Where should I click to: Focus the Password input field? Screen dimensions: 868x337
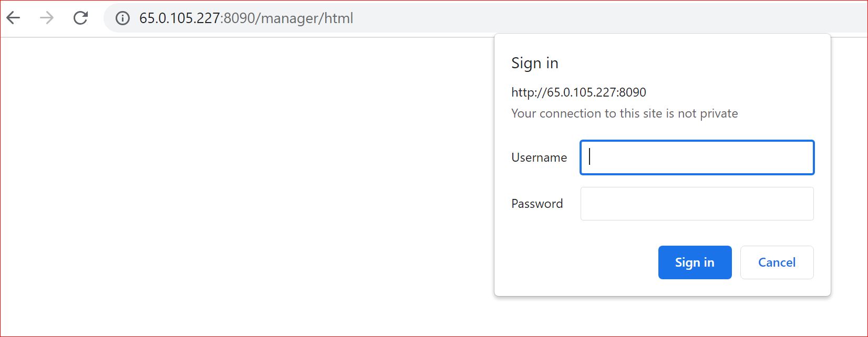(x=696, y=204)
